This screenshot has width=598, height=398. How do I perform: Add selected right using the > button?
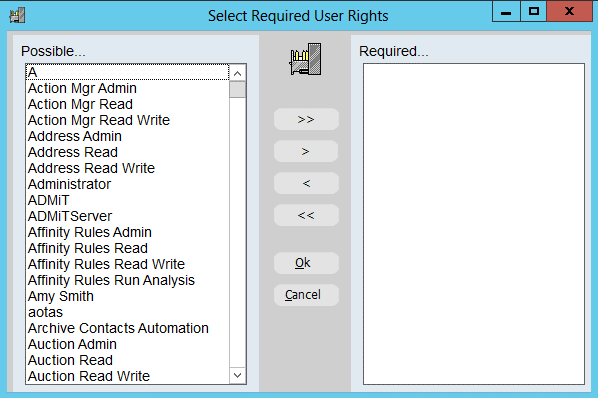coord(306,151)
